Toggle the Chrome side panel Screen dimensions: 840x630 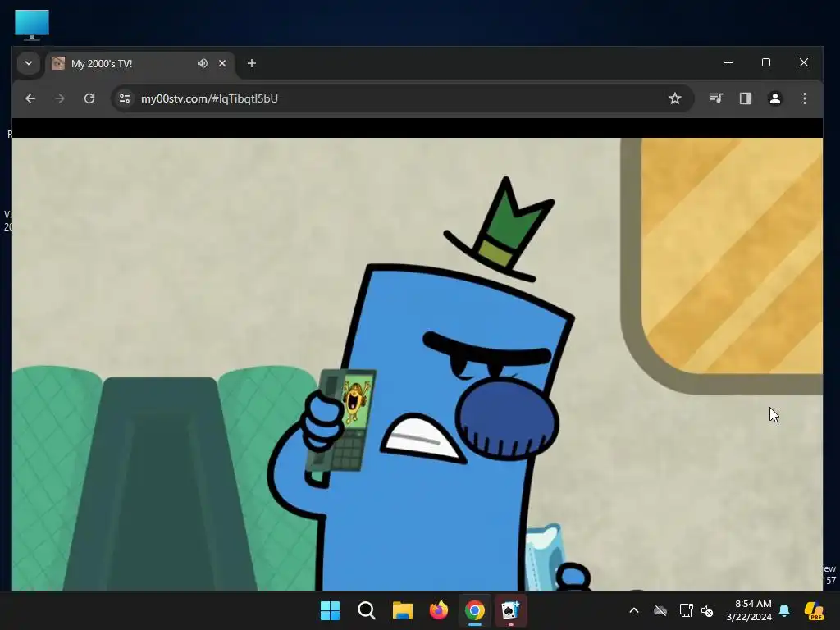[x=746, y=98]
